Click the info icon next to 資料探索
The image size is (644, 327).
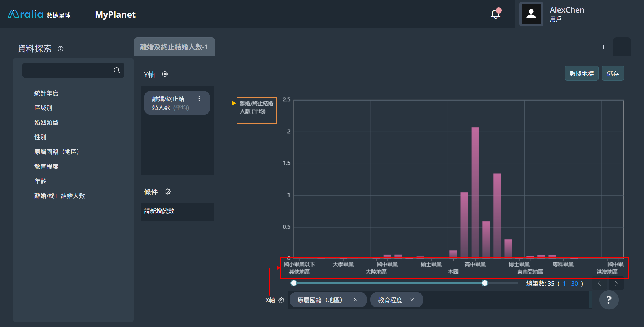(60, 49)
